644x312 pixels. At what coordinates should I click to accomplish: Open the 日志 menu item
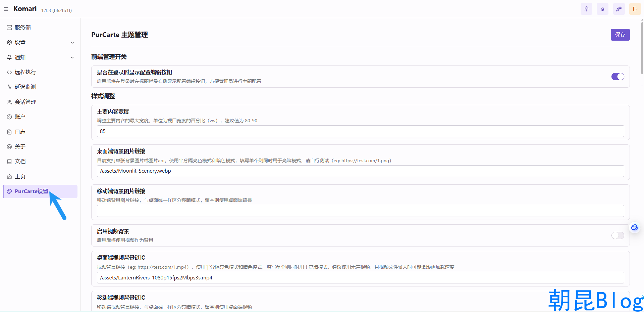tap(40, 132)
